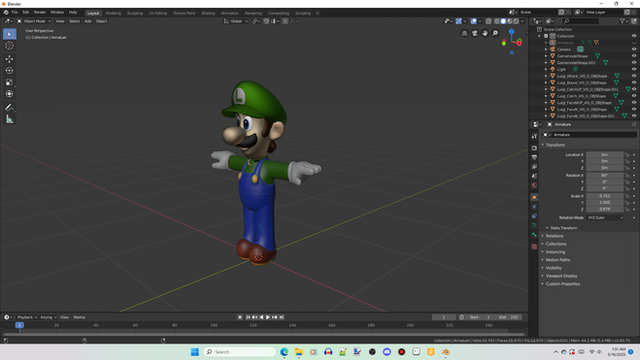Toggle the Location X lock icon
The image size is (640, 360).
(x=627, y=155)
